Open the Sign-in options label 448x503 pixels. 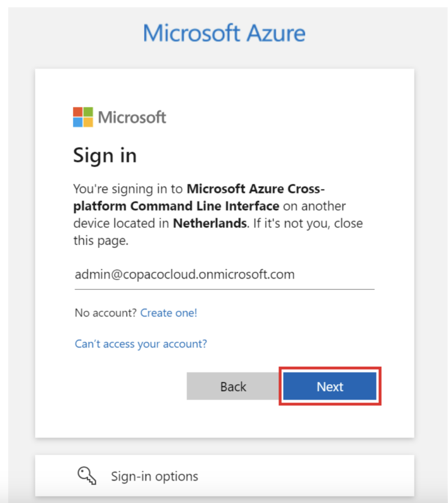pos(154,476)
